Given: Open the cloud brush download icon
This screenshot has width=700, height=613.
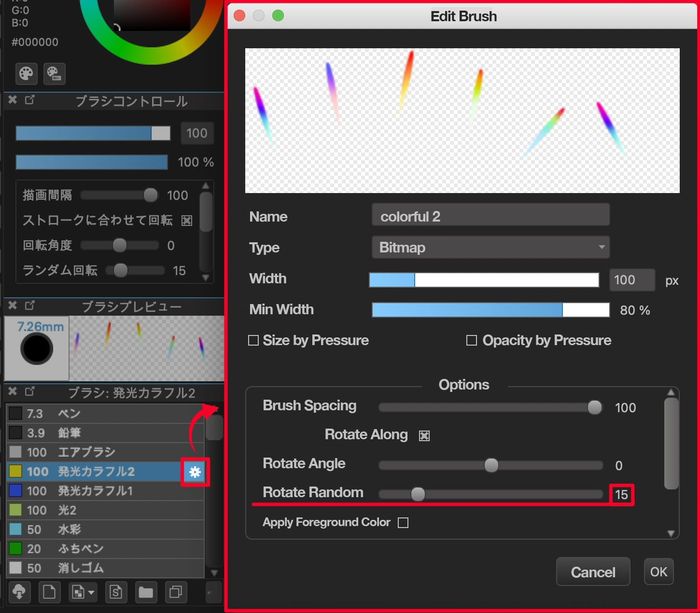Looking at the screenshot, I should tap(19, 592).
